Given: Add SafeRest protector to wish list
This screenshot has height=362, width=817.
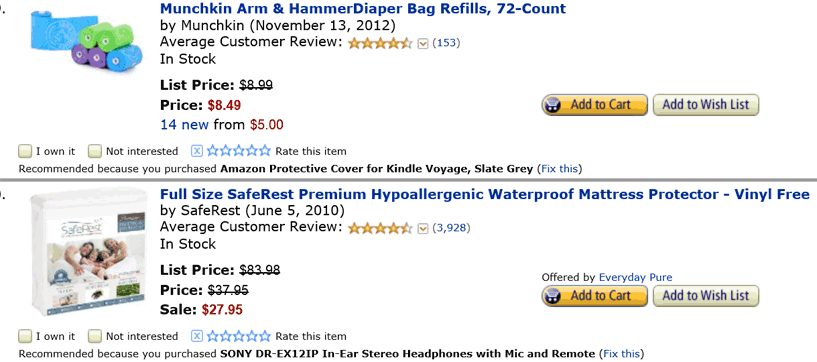Looking at the screenshot, I should (x=705, y=296).
